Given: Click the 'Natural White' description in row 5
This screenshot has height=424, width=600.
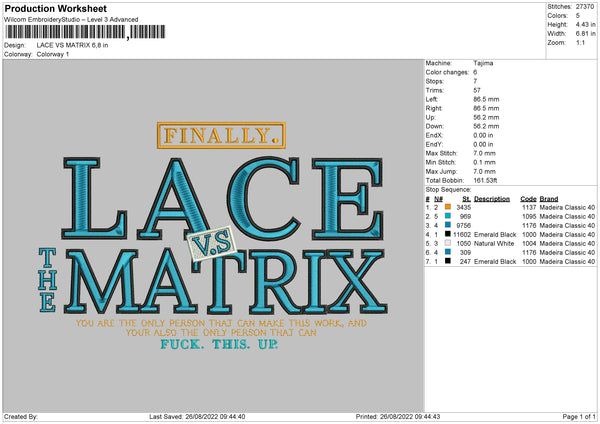Looking at the screenshot, I should tap(494, 243).
